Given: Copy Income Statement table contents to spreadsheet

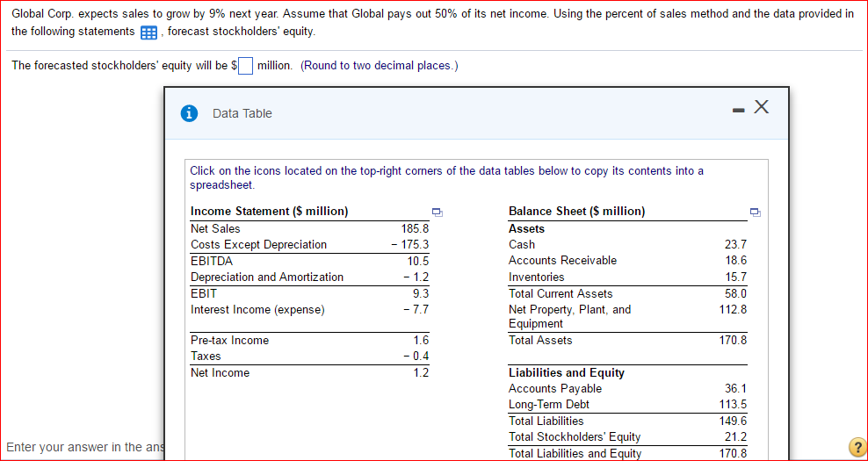Looking at the screenshot, I should coord(437,212).
